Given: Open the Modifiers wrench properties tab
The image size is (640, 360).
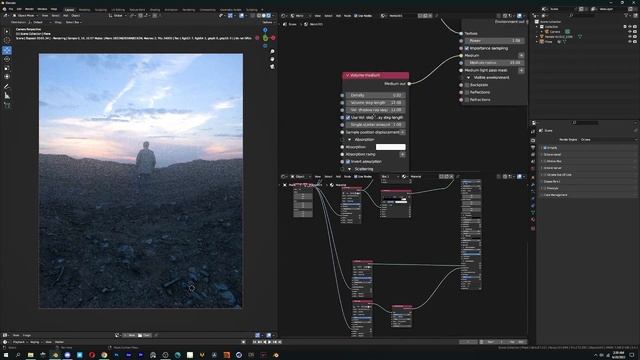Looking at the screenshot, I should tap(533, 184).
